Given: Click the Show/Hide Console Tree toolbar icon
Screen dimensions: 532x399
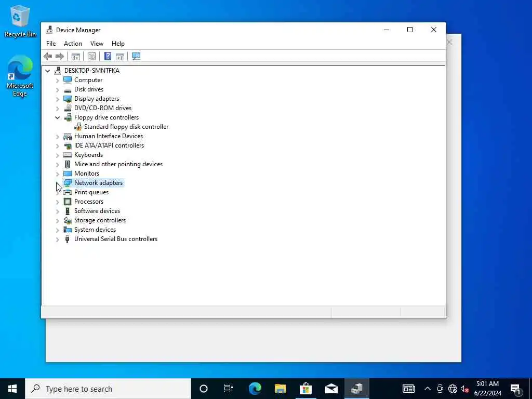Looking at the screenshot, I should (76, 56).
